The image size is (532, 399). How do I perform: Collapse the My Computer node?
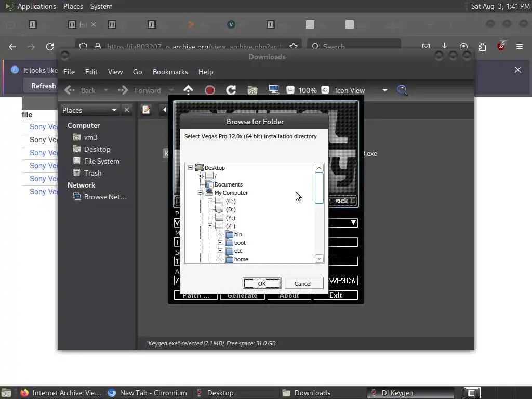click(200, 192)
